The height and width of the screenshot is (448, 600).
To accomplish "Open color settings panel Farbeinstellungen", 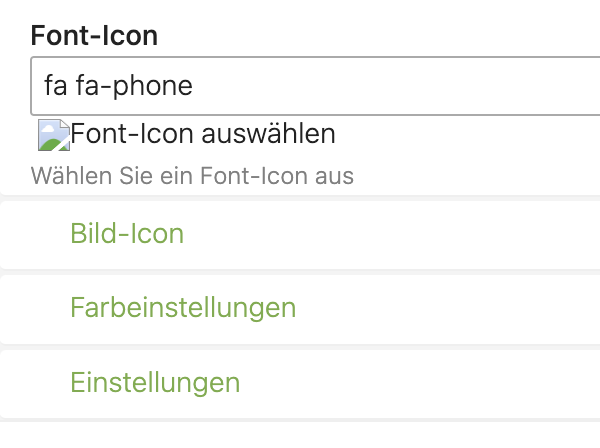I will click(x=183, y=308).
